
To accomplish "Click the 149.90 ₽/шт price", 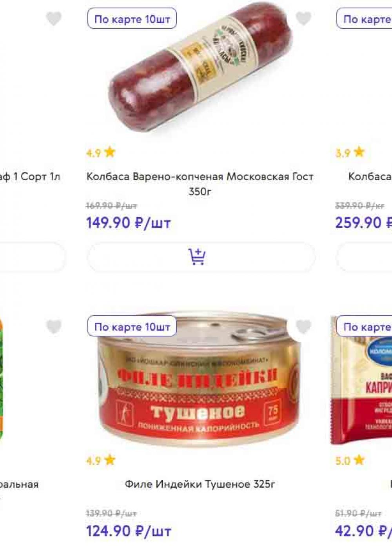I will [129, 223].
